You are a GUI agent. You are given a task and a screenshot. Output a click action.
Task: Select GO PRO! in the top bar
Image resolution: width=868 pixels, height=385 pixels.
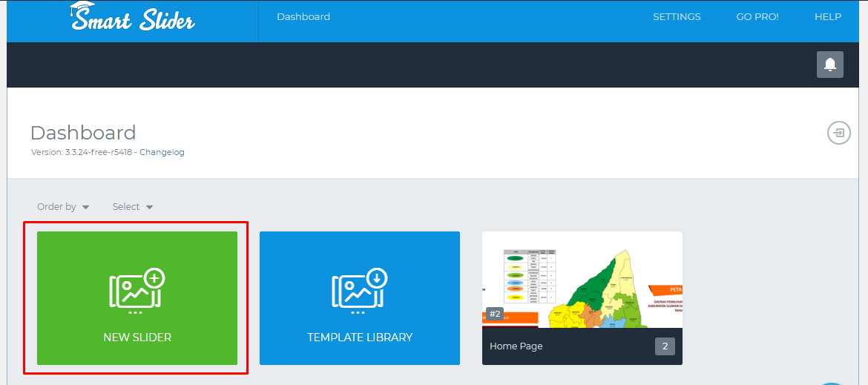tap(757, 17)
